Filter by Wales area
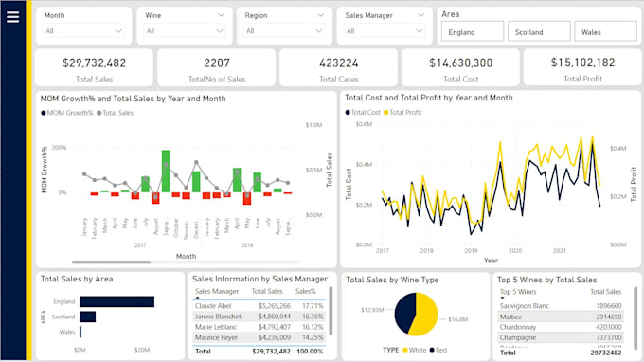Screen dimensions: 644x362 pyautogui.click(x=606, y=31)
